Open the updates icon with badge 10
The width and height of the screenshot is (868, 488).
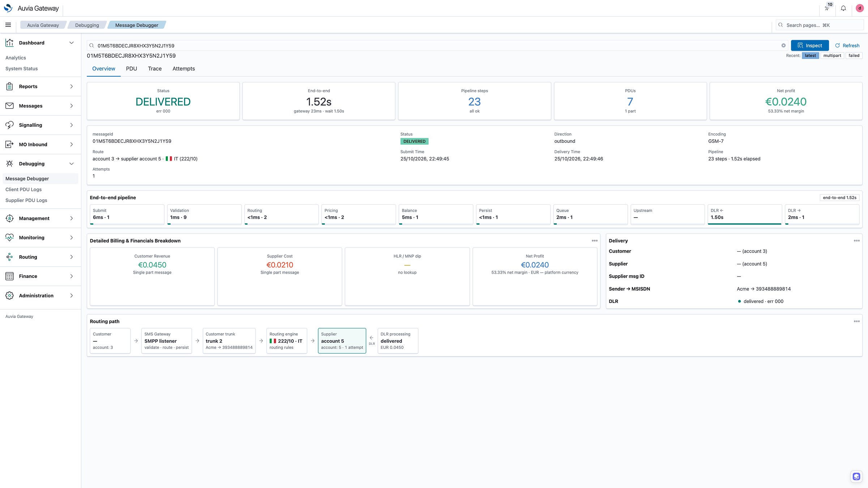pyautogui.click(x=827, y=8)
